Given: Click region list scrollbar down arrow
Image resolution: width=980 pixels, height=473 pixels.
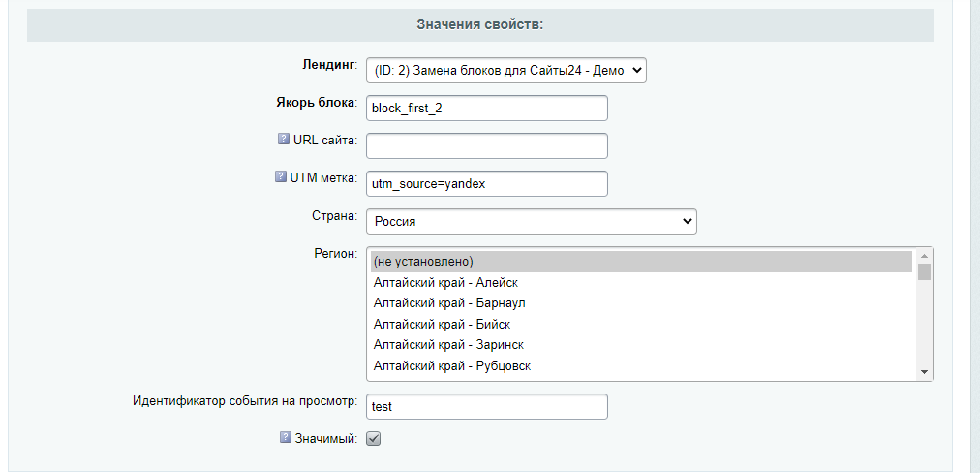Looking at the screenshot, I should [924, 372].
